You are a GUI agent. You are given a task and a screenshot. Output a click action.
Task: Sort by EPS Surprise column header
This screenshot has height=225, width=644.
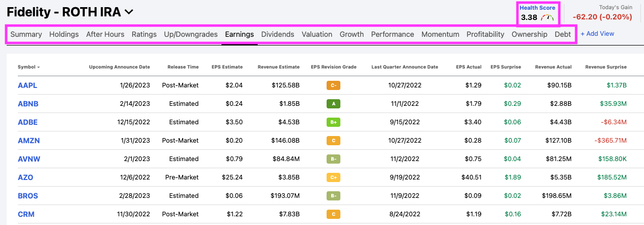point(506,67)
